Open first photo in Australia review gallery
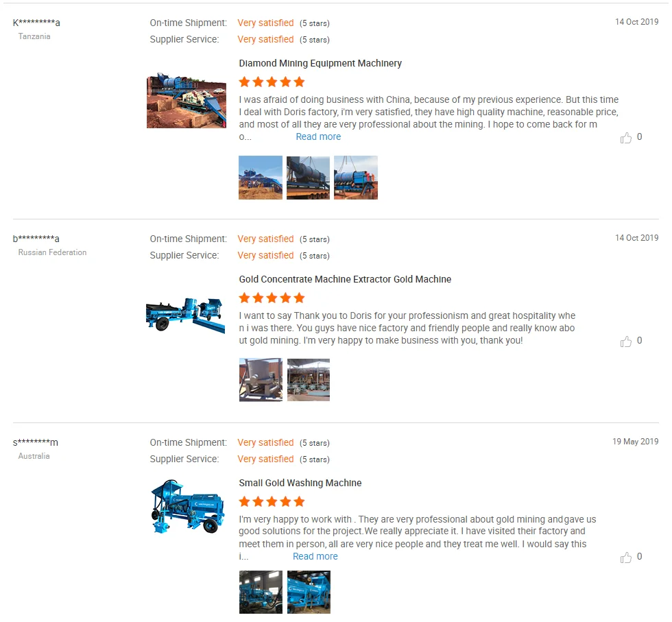This screenshot has height=622, width=672. click(x=261, y=592)
